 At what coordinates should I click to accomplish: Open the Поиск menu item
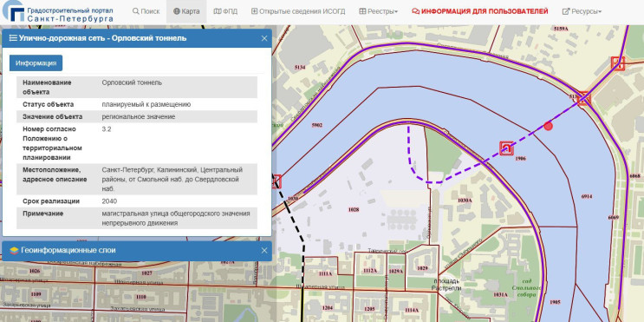pos(146,11)
